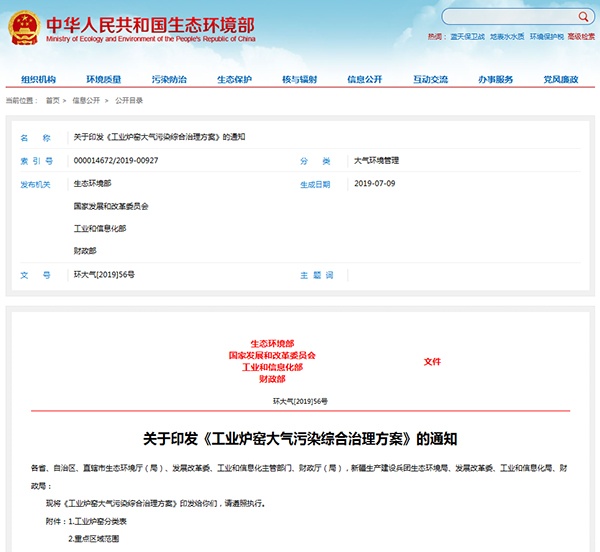Screen dimensions: 600x552
Task: Go to 首页 in breadcrumb
Action: coord(52,100)
